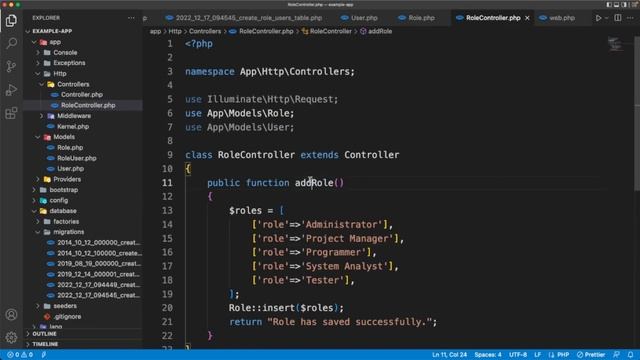Open the Extensions view
Viewport: 640px width, 360px height.
click(x=11, y=113)
